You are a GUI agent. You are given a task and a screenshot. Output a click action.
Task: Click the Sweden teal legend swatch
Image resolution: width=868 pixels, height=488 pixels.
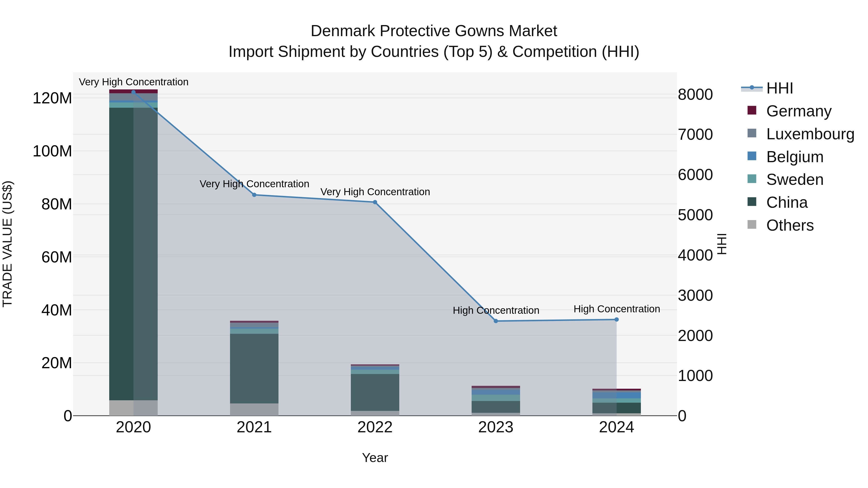point(752,179)
